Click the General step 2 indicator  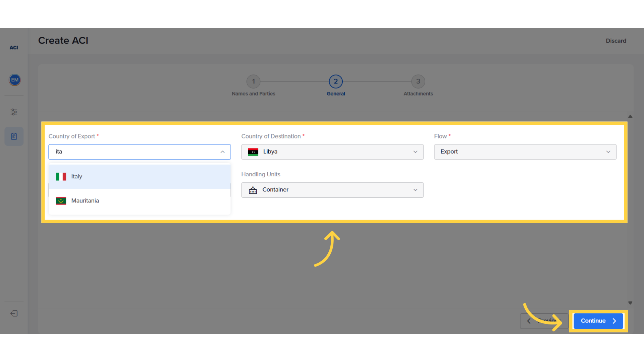pos(336,81)
